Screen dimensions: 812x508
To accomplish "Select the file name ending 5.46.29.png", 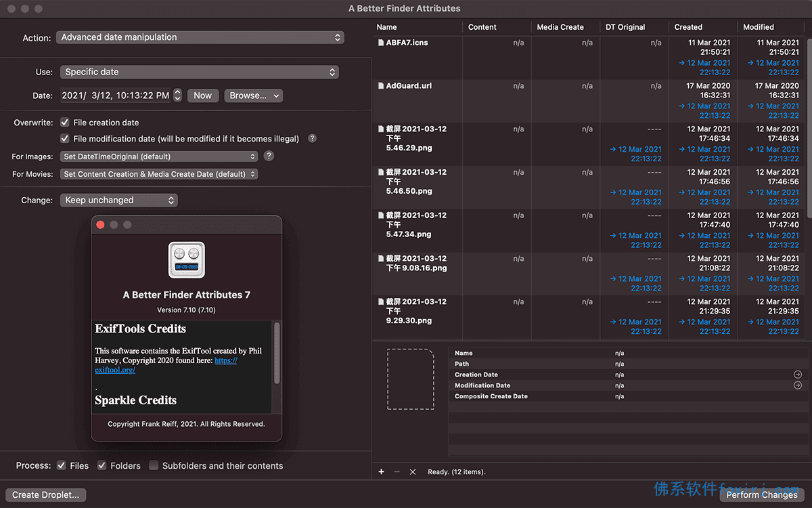I will (416, 138).
